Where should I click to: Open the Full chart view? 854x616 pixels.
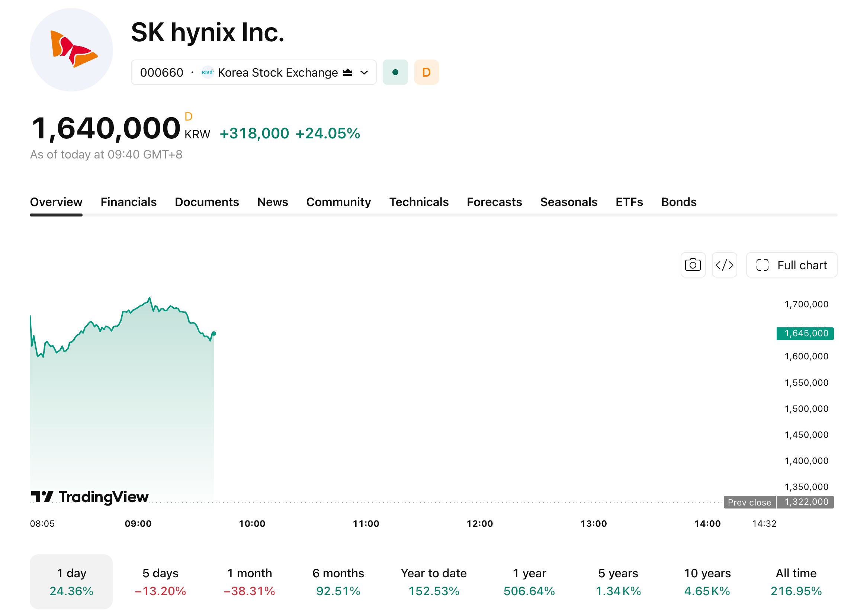[x=792, y=265]
